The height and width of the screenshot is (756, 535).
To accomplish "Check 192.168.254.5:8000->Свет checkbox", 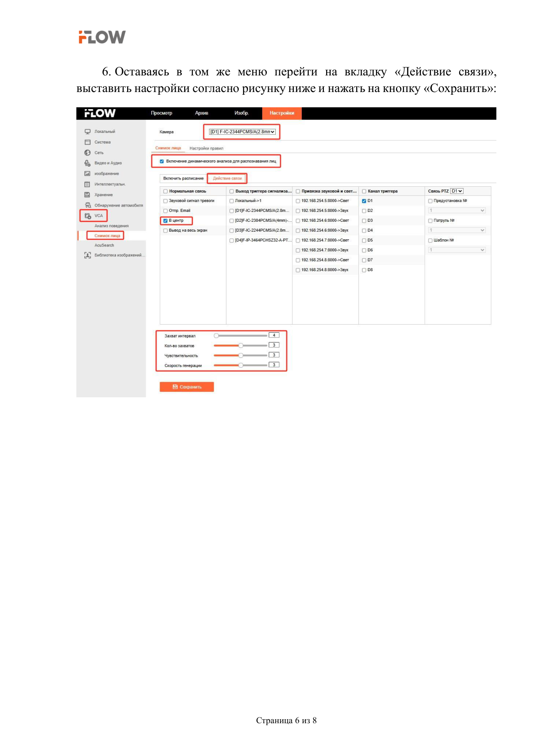I will point(298,201).
